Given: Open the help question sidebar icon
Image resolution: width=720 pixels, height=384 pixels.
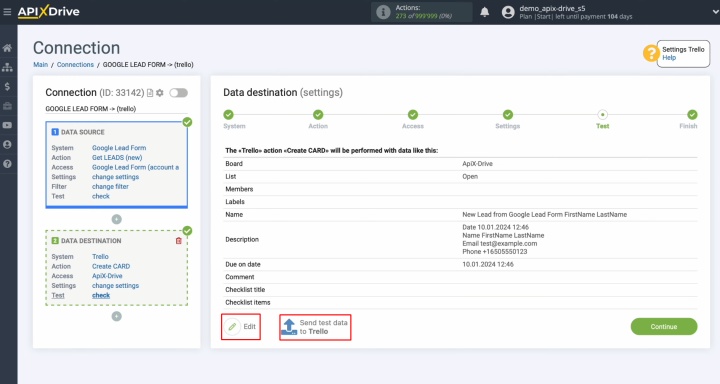Looking at the screenshot, I should pyautogui.click(x=7, y=164).
